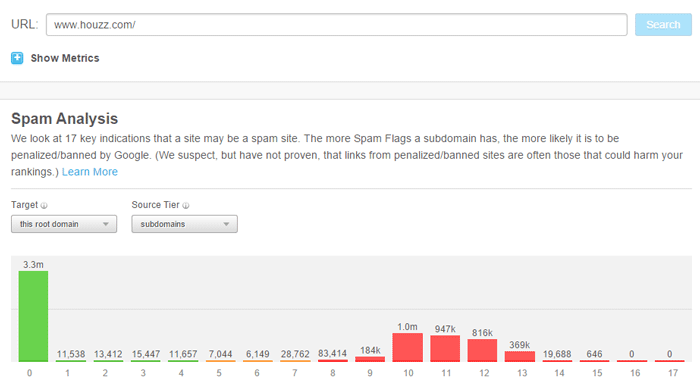Screen dimensions: 700x388
Task: Click the 19,688 bar for 14 flags
Action: click(557, 361)
